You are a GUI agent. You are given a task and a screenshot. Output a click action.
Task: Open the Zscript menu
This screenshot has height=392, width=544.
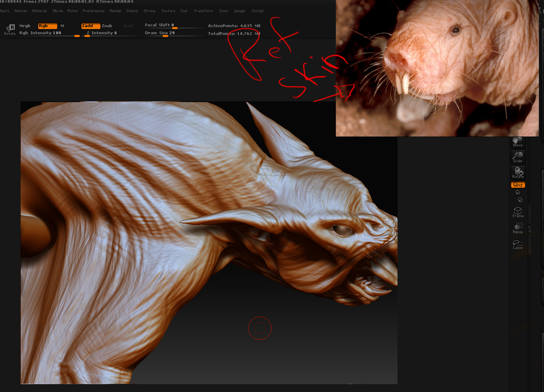coord(257,11)
